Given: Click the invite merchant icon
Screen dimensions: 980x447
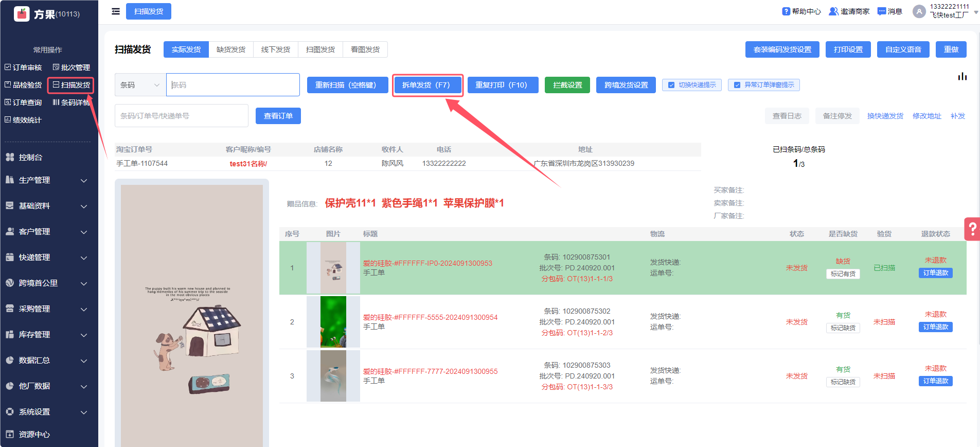Looking at the screenshot, I should tap(833, 11).
